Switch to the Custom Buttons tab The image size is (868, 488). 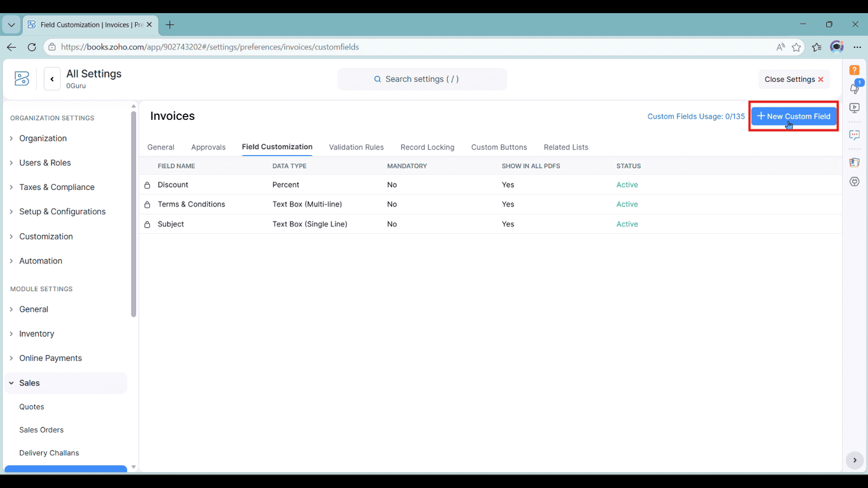tap(499, 147)
